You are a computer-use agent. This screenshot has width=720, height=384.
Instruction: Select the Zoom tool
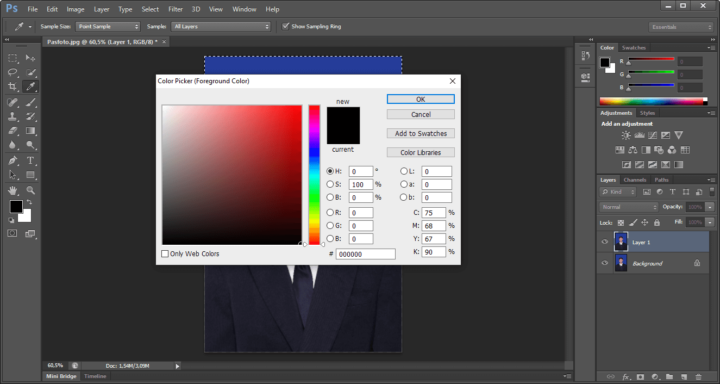tap(30, 190)
